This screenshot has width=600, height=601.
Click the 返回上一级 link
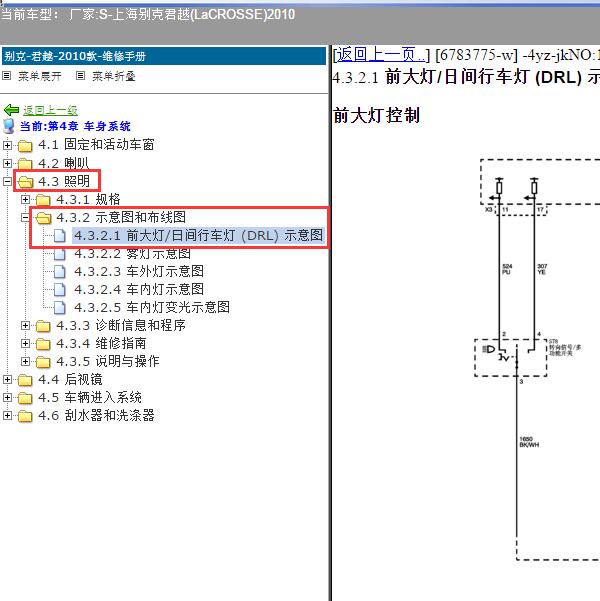pos(50,110)
